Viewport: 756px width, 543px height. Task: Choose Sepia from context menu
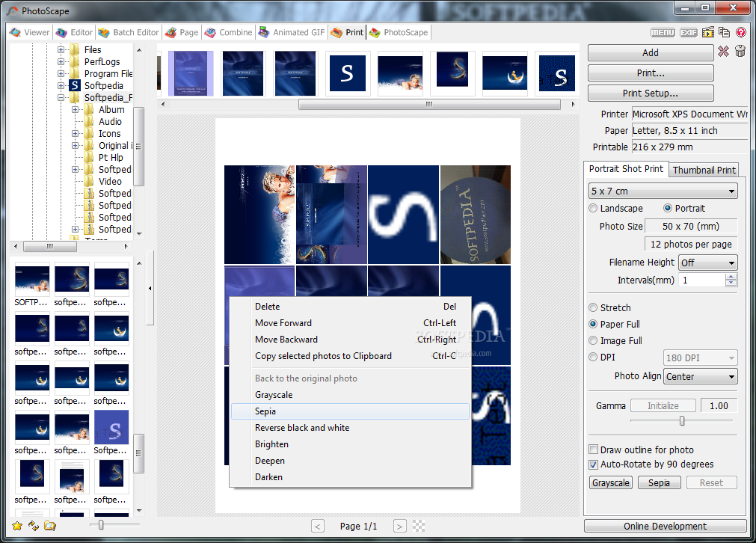[x=351, y=411]
